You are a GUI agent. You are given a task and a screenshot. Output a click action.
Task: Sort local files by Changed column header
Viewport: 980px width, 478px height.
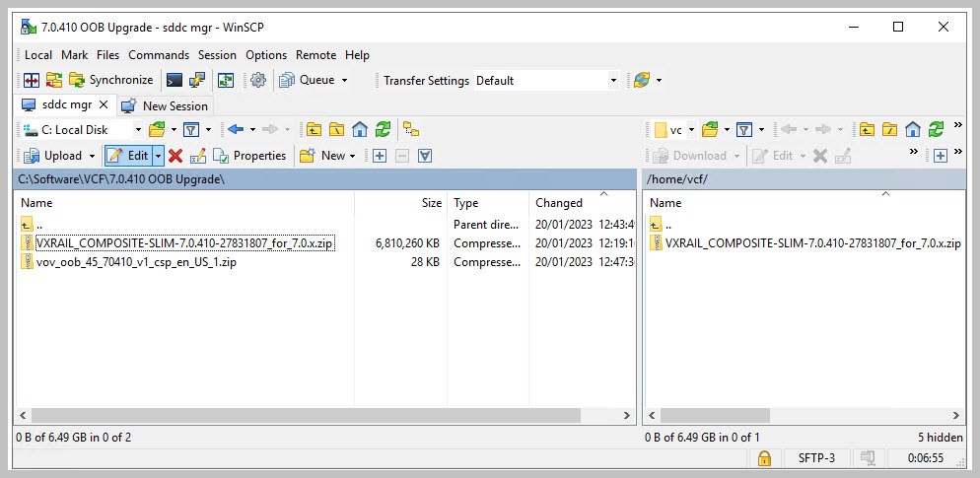(x=582, y=202)
